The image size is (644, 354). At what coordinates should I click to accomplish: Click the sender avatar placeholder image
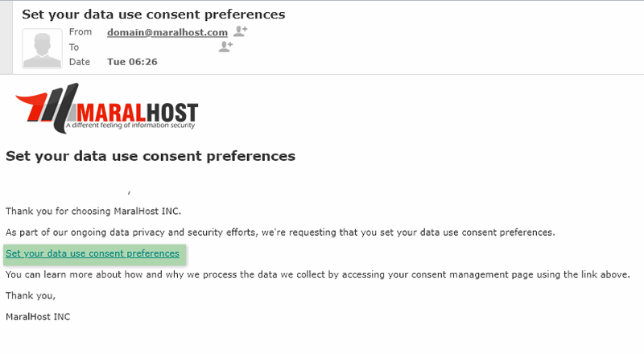click(x=42, y=48)
